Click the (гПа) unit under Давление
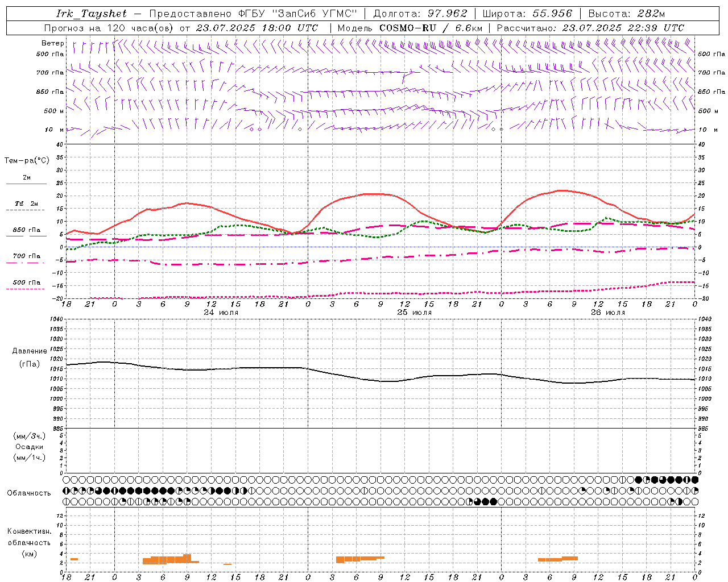The image size is (728, 582). tap(30, 364)
